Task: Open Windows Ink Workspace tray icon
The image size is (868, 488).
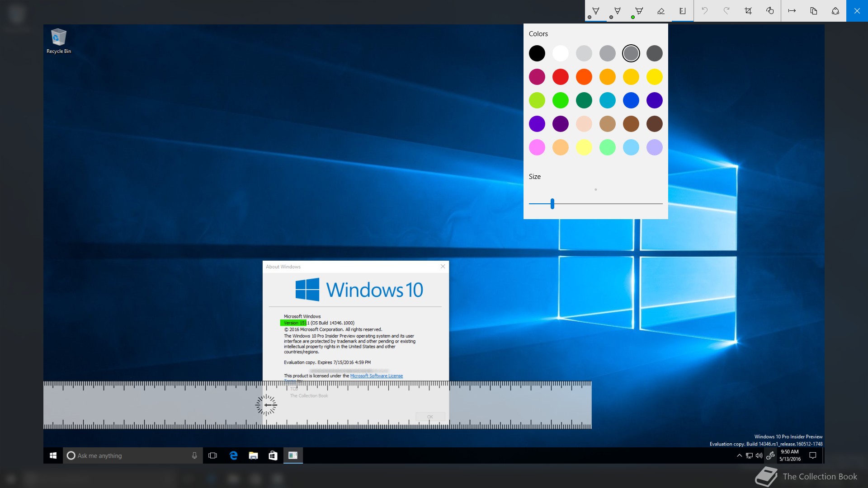Action: tap(770, 455)
